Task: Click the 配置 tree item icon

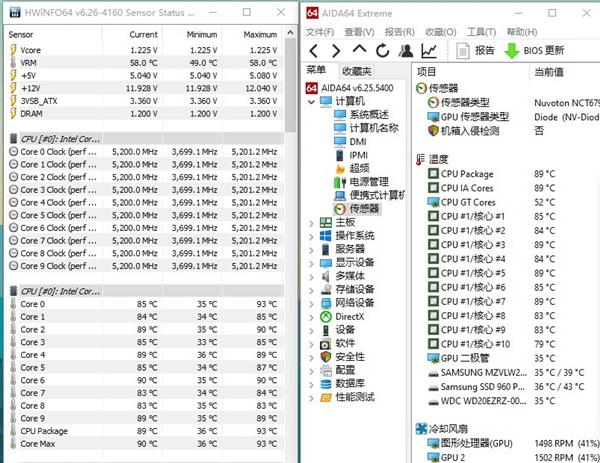Action: 326,370
